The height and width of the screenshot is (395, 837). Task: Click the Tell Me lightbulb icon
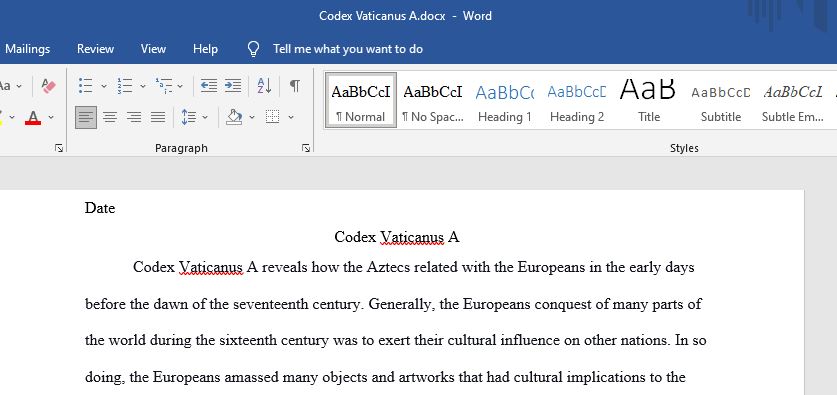[254, 49]
